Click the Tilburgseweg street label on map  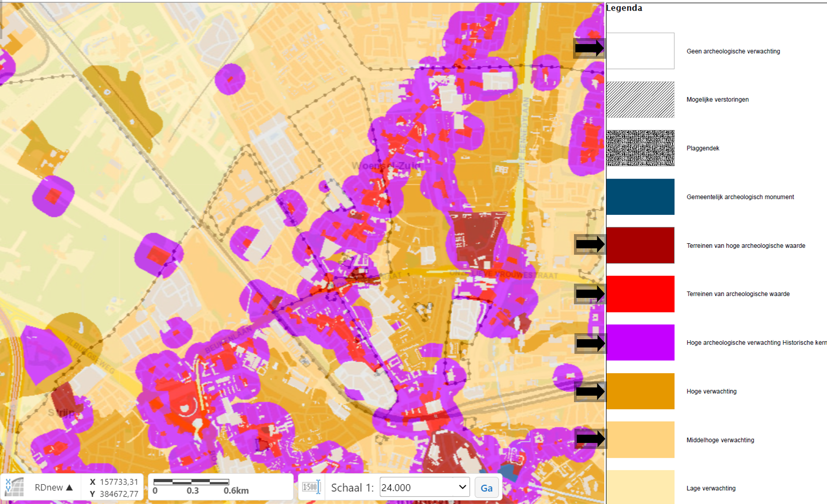[90, 355]
